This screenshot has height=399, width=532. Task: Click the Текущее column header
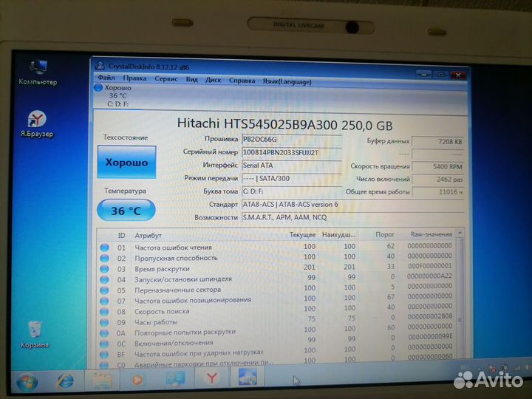point(302,234)
